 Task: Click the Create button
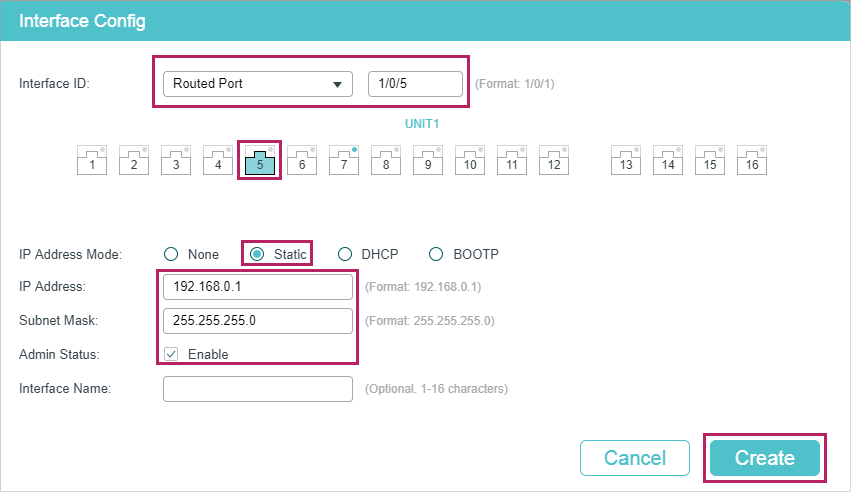coord(764,458)
